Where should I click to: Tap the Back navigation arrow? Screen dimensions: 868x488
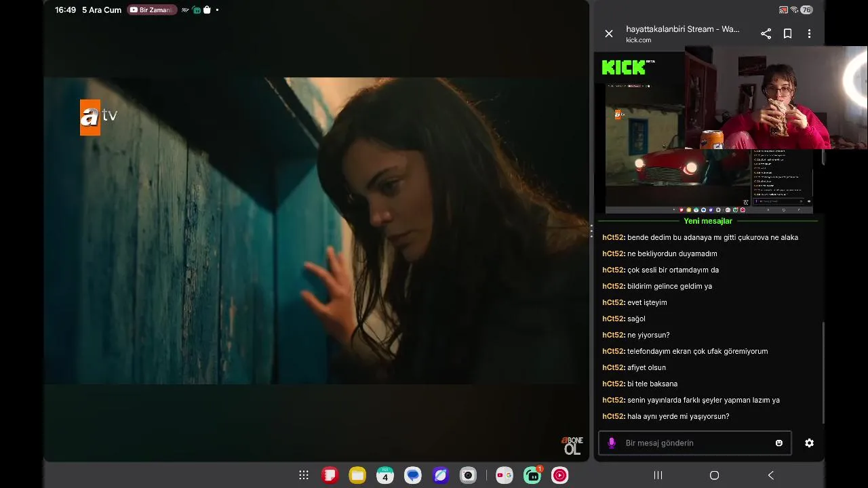[x=770, y=476]
